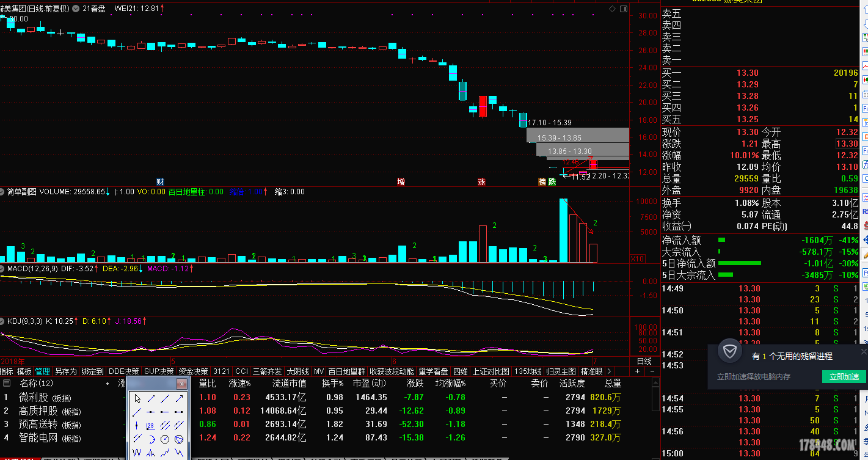The image size is (868, 460).
Task: Click the 日线 period label
Action: pyautogui.click(x=644, y=361)
